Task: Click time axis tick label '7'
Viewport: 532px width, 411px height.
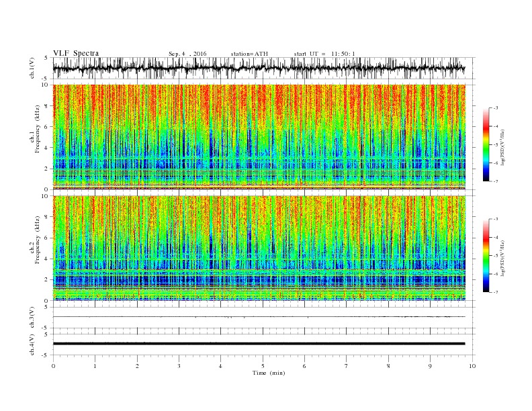Action: 347,366
